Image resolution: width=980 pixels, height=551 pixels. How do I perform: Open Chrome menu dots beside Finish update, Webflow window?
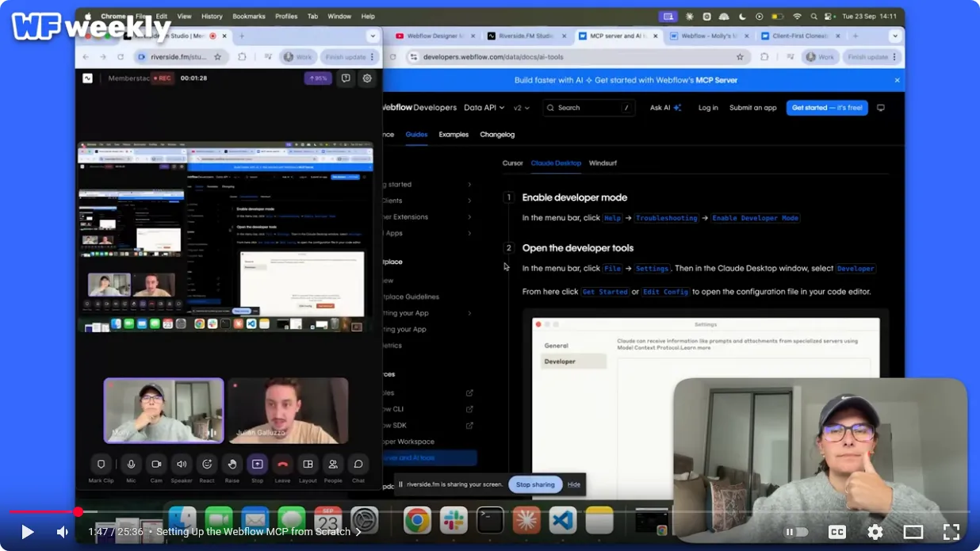(895, 57)
